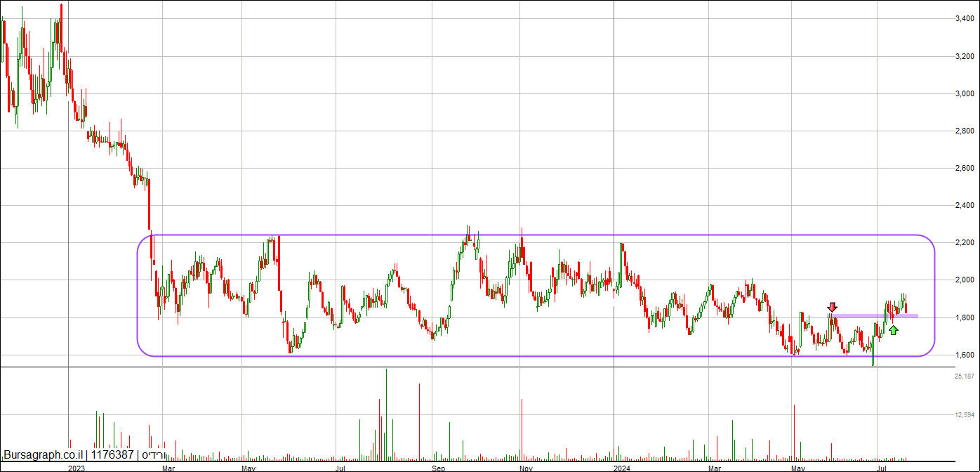
Task: Select the 2,200 price level label
Action: click(x=965, y=243)
